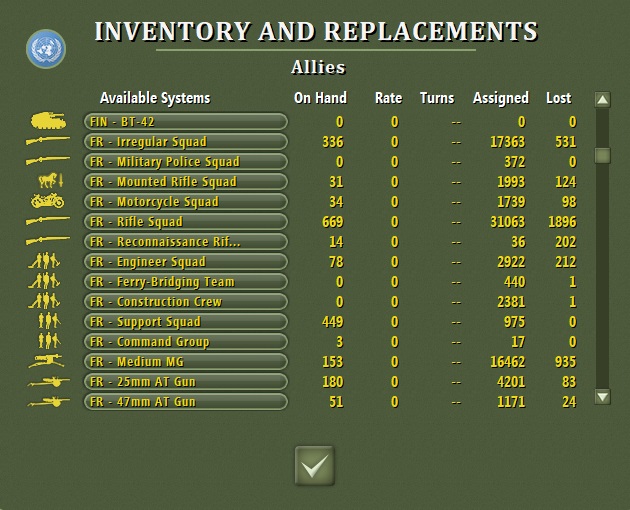
Task: Click the scrollbar down arrow
Action: click(602, 397)
